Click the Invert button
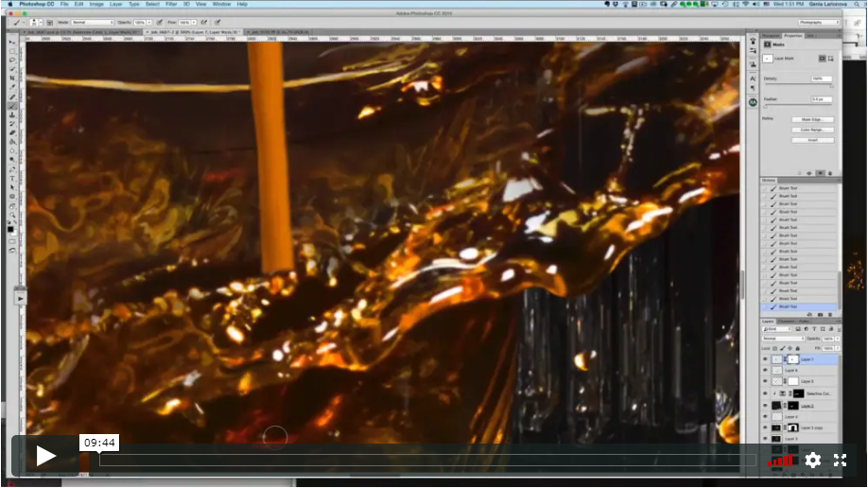The height and width of the screenshot is (488, 868). [812, 140]
